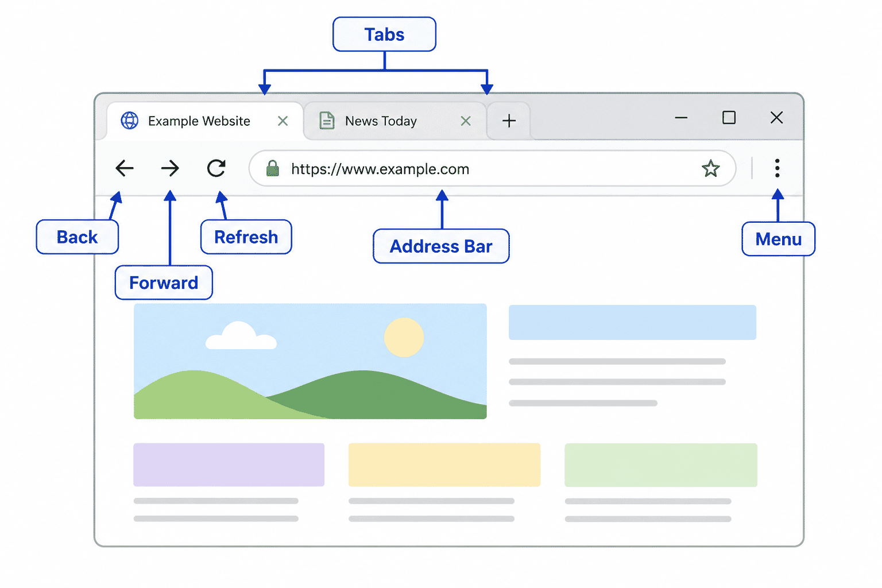The width and height of the screenshot is (882, 588).
Task: Open a new tab with the plus button
Action: click(509, 121)
